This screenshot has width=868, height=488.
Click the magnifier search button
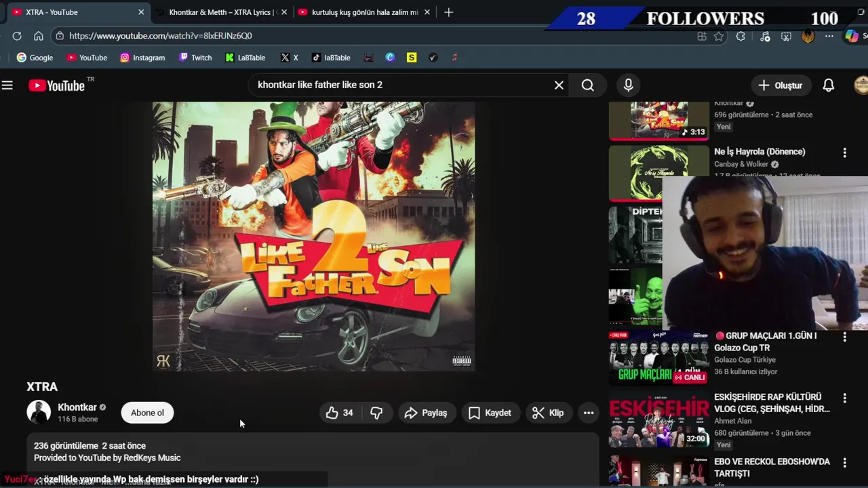click(x=588, y=85)
